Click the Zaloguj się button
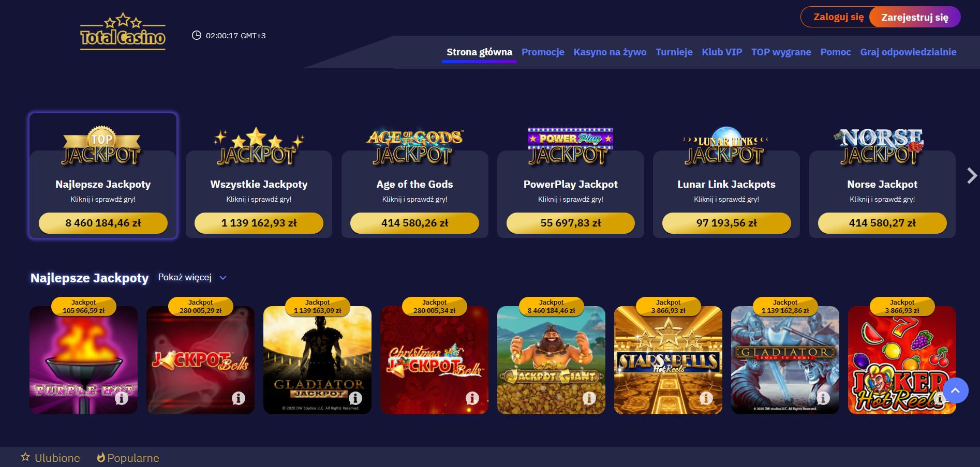This screenshot has height=467, width=980. click(838, 17)
